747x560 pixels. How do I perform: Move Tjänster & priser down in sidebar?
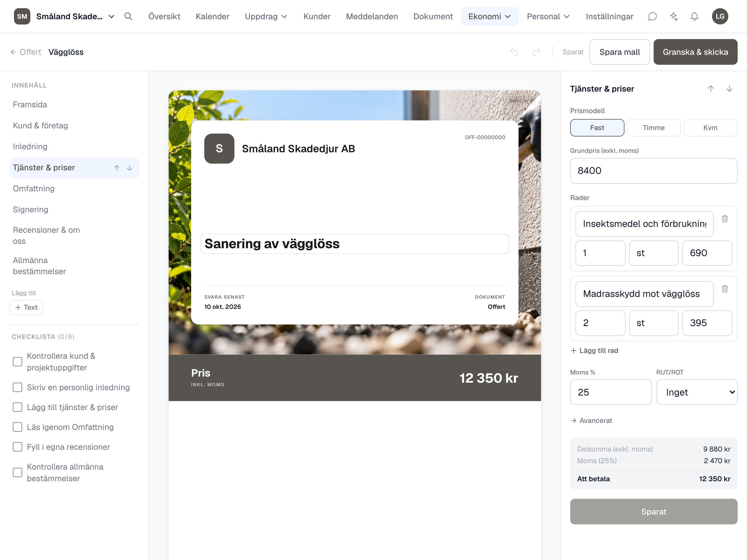coord(130,168)
